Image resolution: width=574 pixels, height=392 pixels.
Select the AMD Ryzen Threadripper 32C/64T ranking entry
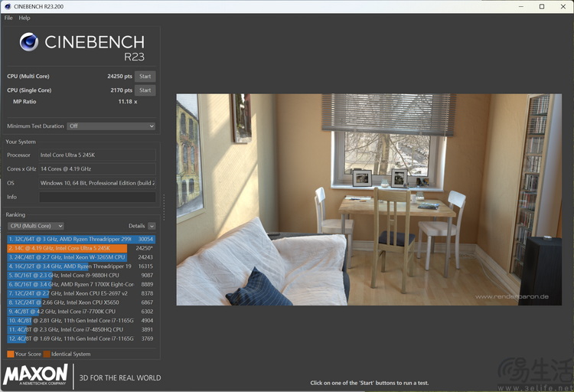pos(75,240)
